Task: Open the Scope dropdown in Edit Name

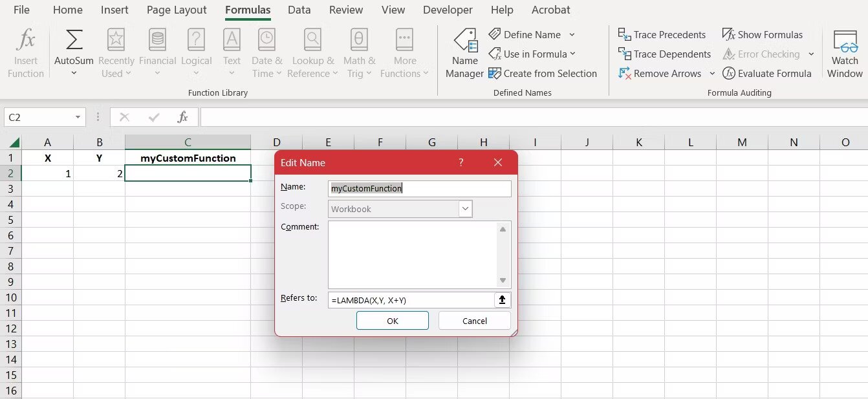Action: 465,208
